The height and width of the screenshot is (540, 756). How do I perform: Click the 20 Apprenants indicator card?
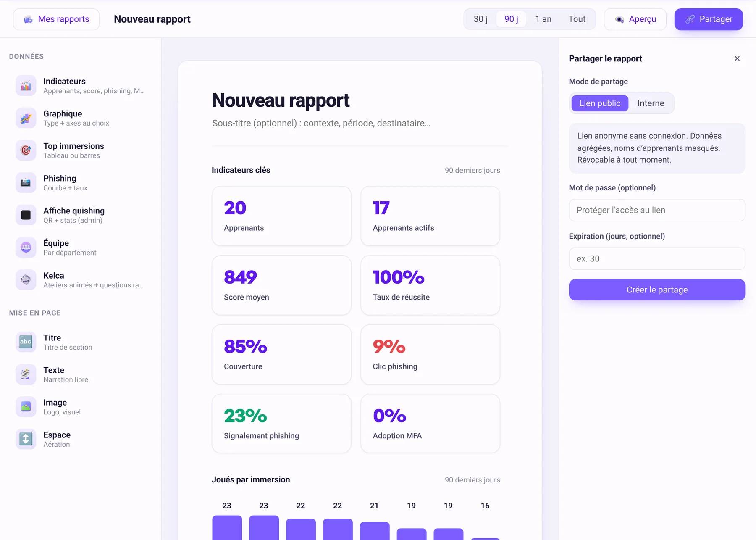(x=281, y=216)
